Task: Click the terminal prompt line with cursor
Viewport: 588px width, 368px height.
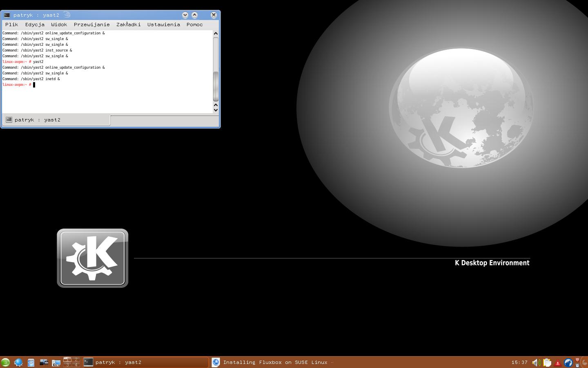Action: click(x=19, y=85)
